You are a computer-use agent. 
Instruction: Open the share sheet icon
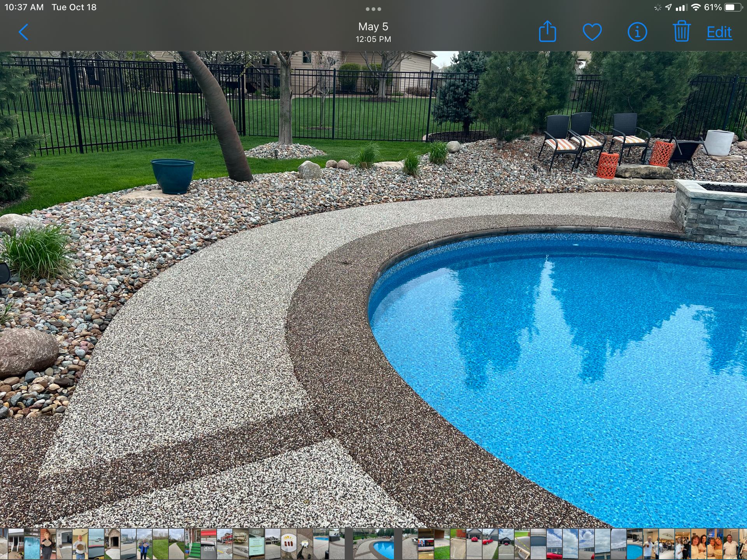click(x=547, y=31)
